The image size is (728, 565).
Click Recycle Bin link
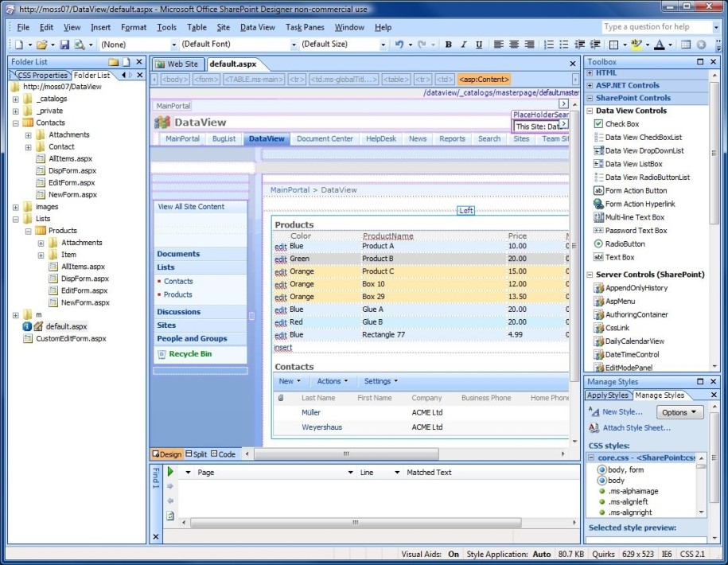[x=190, y=354]
